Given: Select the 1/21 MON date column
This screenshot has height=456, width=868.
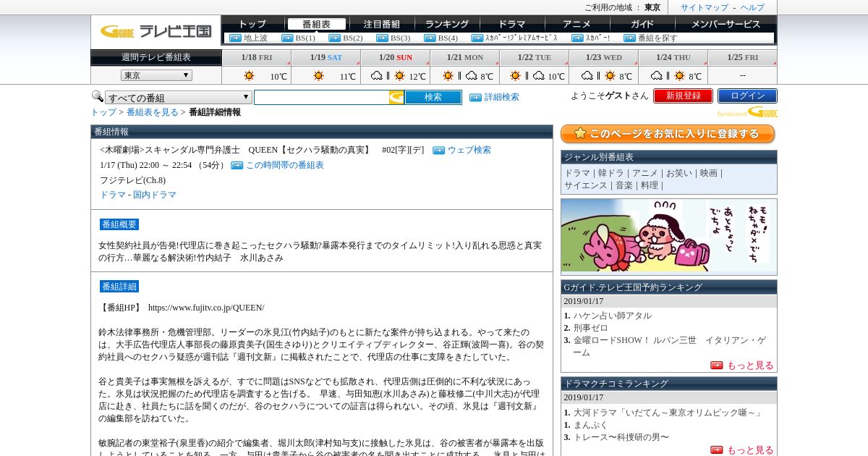Looking at the screenshot, I should [465, 57].
